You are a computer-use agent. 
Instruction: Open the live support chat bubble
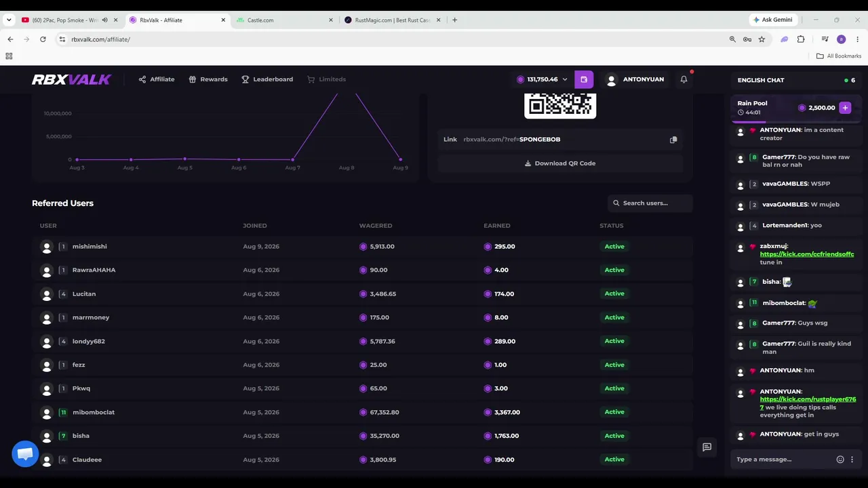pos(25,454)
